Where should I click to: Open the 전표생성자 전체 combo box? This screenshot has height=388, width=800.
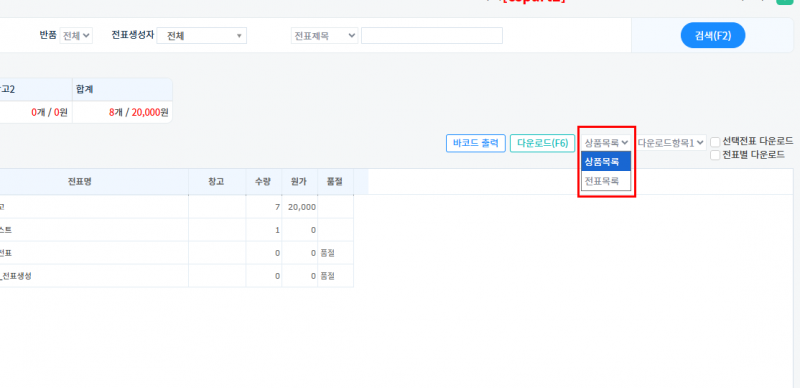click(202, 36)
